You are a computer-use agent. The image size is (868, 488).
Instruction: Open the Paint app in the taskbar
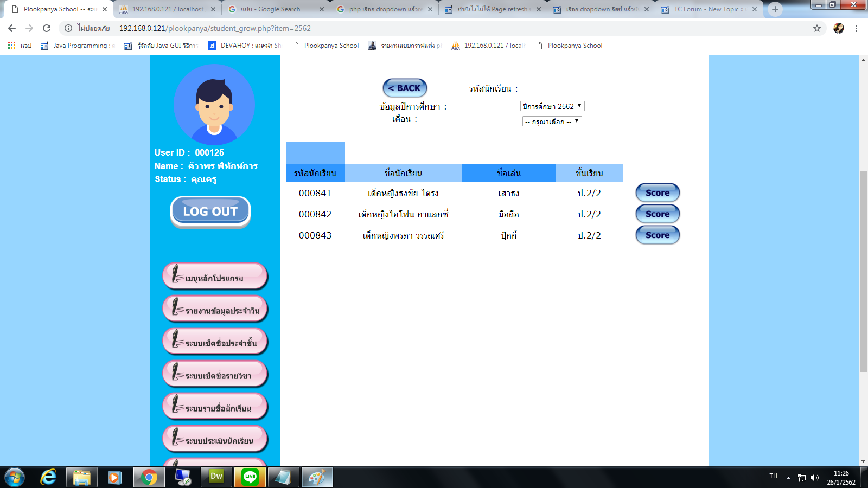click(317, 478)
